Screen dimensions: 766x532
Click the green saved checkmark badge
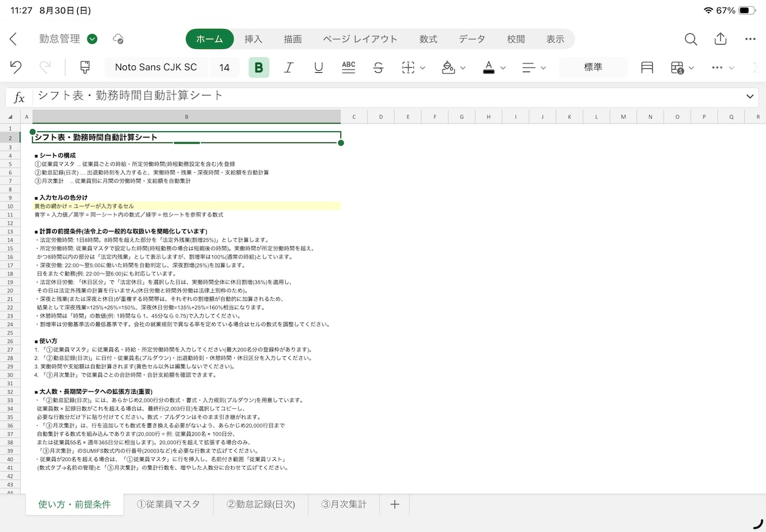92,39
